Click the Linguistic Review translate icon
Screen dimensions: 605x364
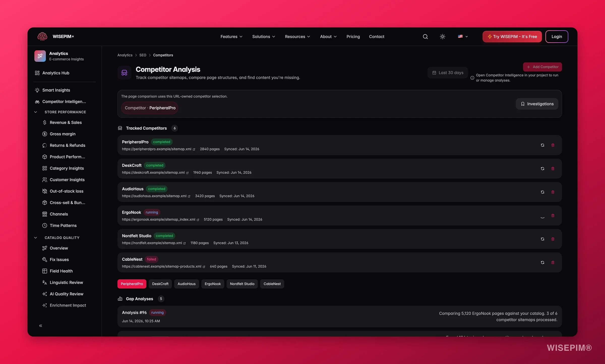(45, 282)
